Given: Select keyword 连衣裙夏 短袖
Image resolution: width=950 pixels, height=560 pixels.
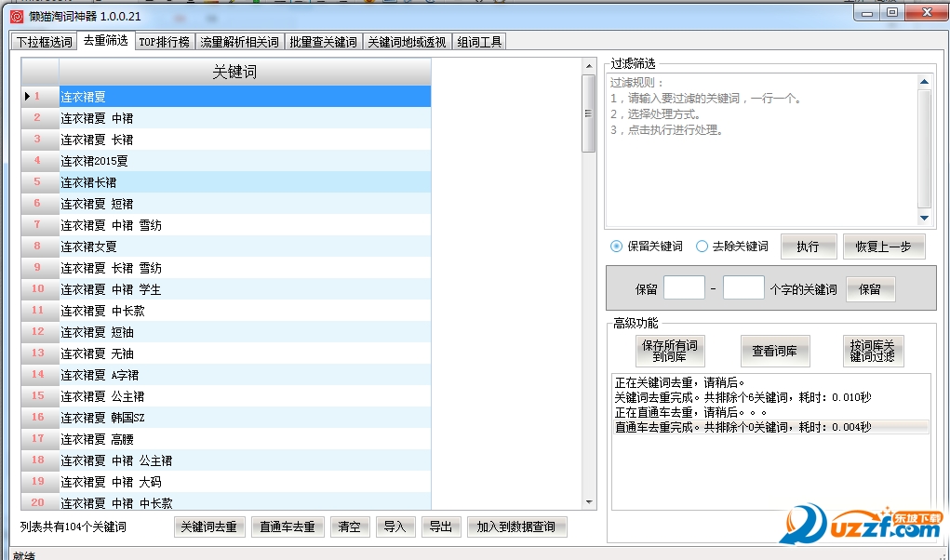Looking at the screenshot, I should (x=245, y=332).
